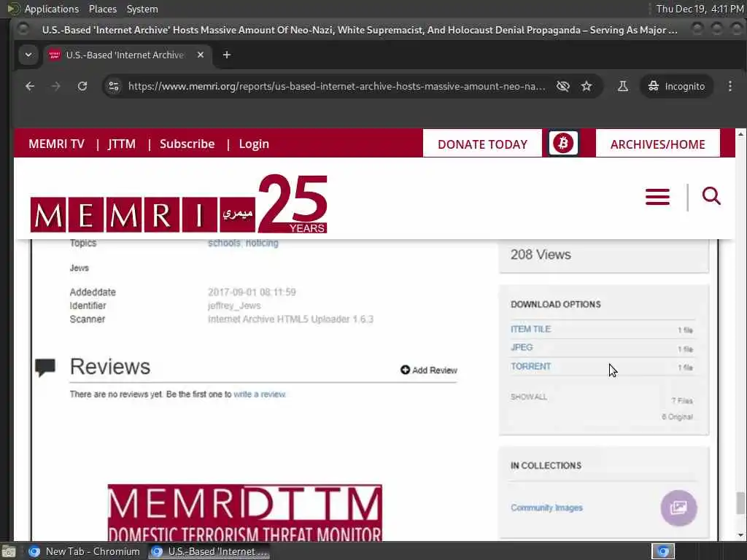The height and width of the screenshot is (560, 747).
Task: Click the 'DOWNLOAD OPTIONS' heading
Action: tap(555, 304)
